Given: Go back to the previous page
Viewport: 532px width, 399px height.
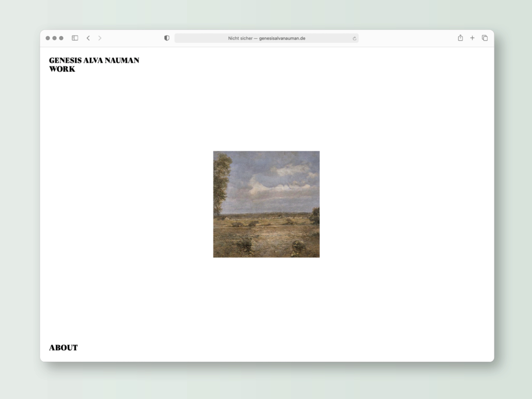Looking at the screenshot, I should [x=88, y=38].
